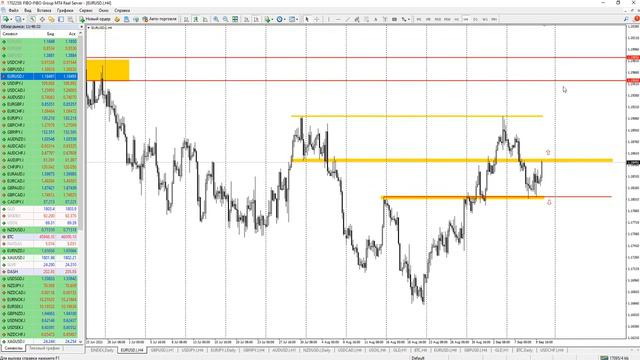Open the Navigator panel icon
The height and width of the screenshot is (360, 640).
click(51, 19)
